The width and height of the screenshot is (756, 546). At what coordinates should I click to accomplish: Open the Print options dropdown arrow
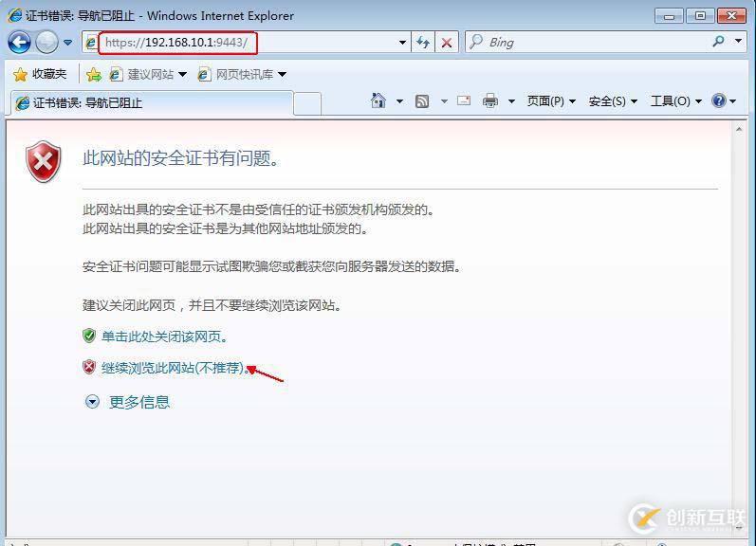pyautogui.click(x=511, y=101)
